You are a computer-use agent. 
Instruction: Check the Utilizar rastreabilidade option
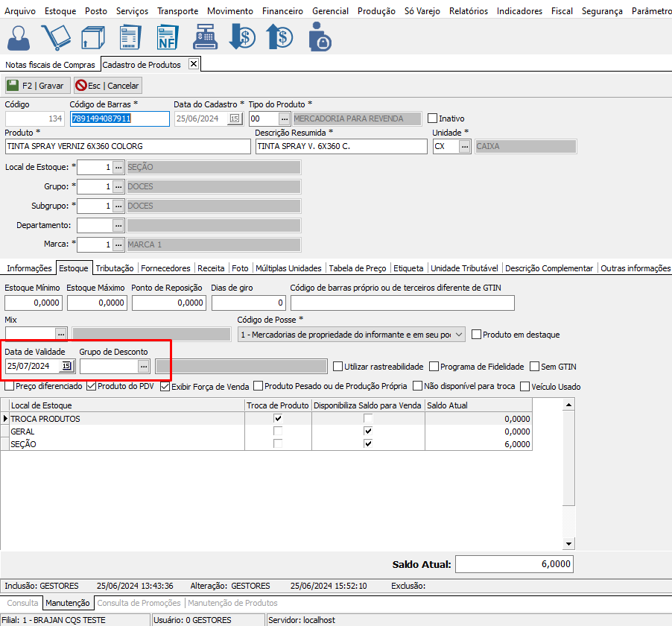pyautogui.click(x=337, y=367)
